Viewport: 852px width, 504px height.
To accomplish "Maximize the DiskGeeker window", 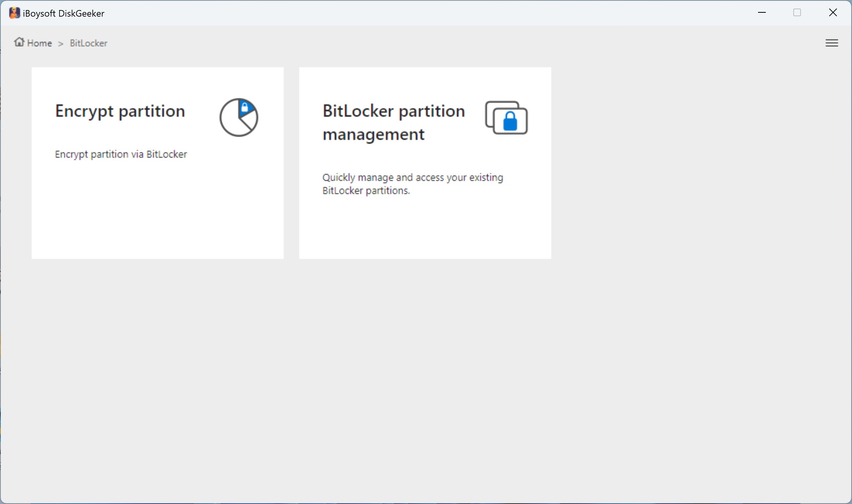I will coord(797,13).
